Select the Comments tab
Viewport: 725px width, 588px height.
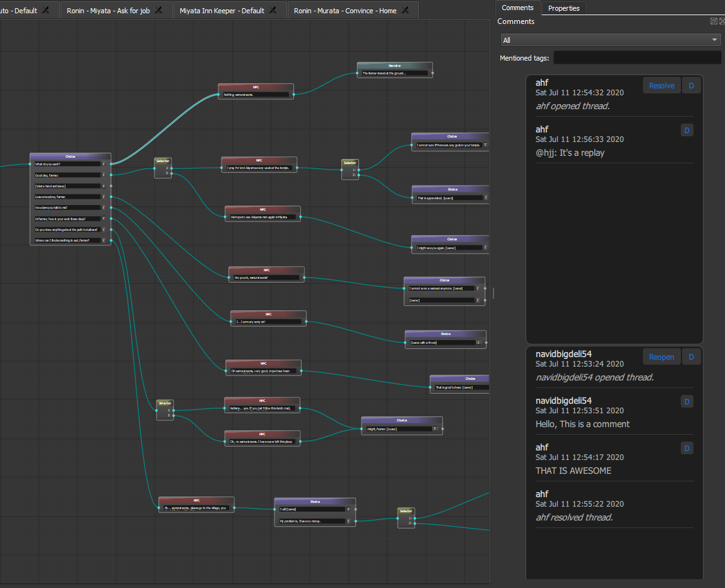coord(517,8)
